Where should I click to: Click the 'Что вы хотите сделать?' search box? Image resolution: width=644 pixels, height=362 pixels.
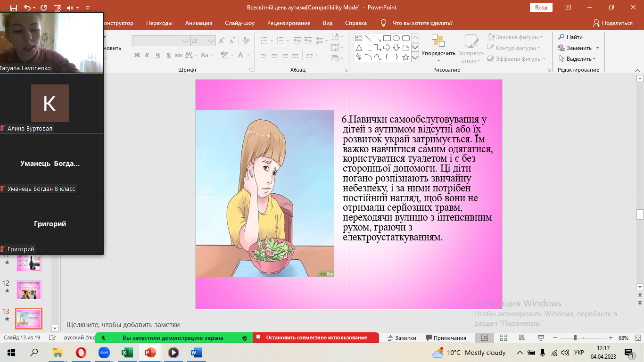click(422, 23)
